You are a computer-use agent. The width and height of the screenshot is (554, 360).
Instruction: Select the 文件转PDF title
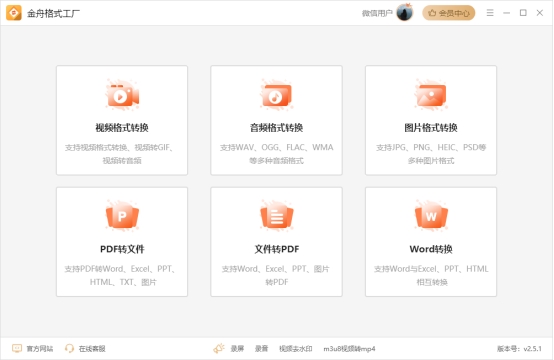click(x=277, y=249)
